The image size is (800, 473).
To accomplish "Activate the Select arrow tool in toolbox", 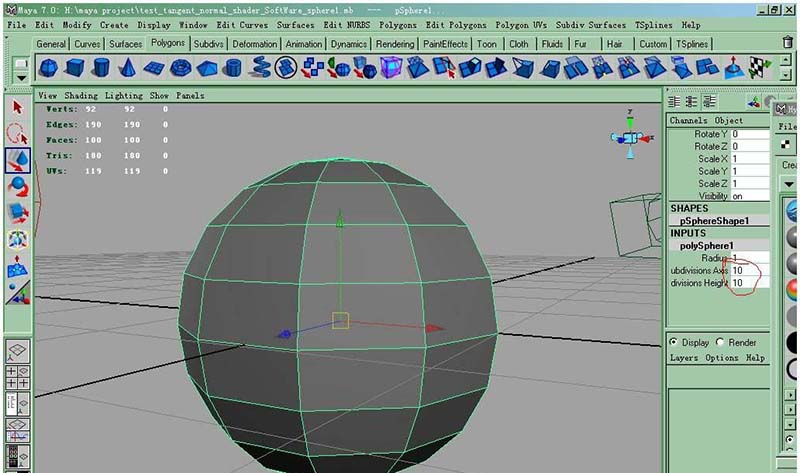I will pyautogui.click(x=18, y=108).
